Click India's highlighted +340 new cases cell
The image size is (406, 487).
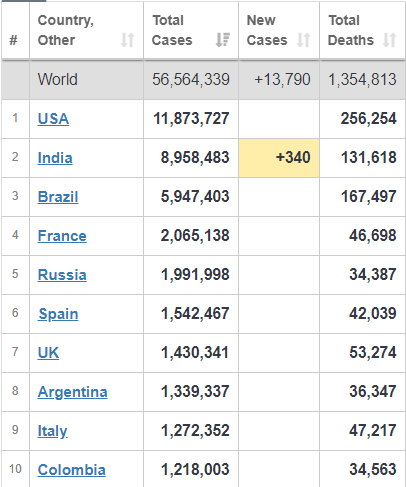point(279,158)
